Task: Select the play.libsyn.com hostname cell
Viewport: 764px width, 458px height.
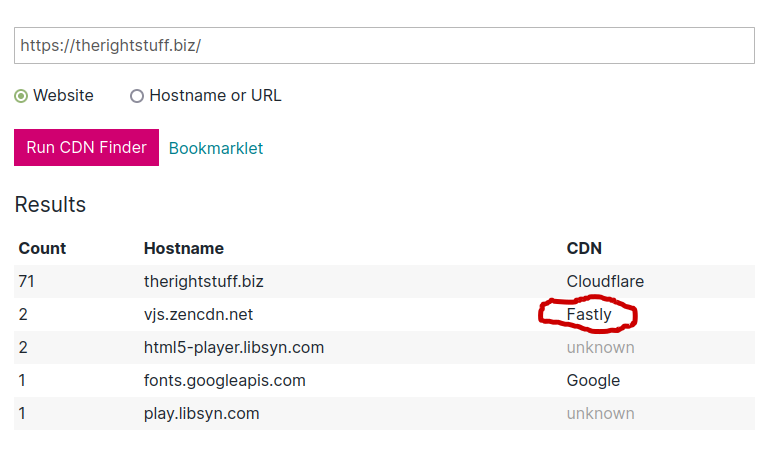Action: [201, 414]
